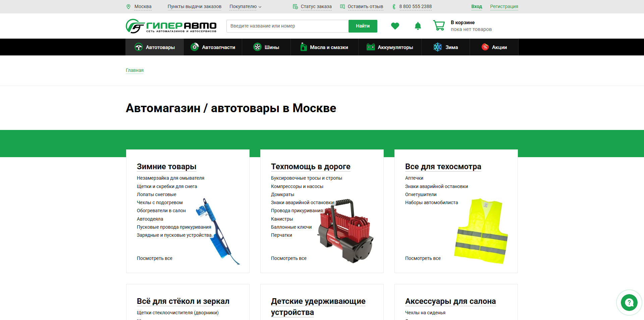
Task: Click the location pin icon near Москва
Action: (x=128, y=6)
